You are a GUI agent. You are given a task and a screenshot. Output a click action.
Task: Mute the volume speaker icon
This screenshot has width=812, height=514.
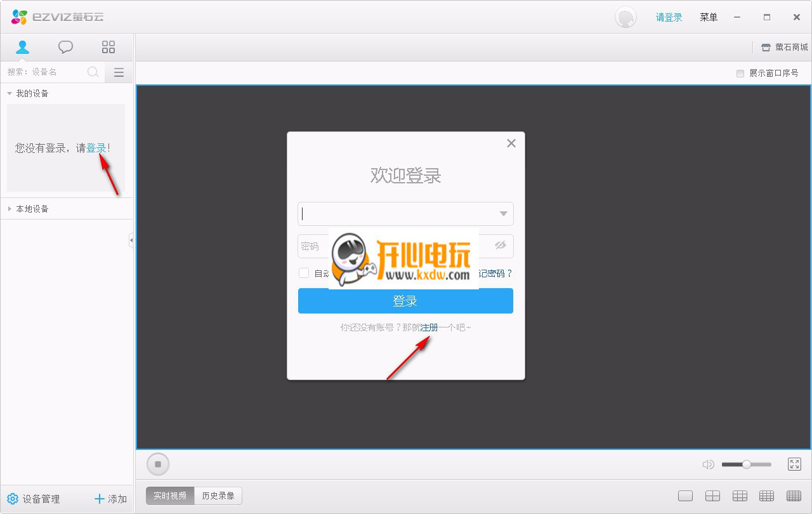(x=708, y=465)
